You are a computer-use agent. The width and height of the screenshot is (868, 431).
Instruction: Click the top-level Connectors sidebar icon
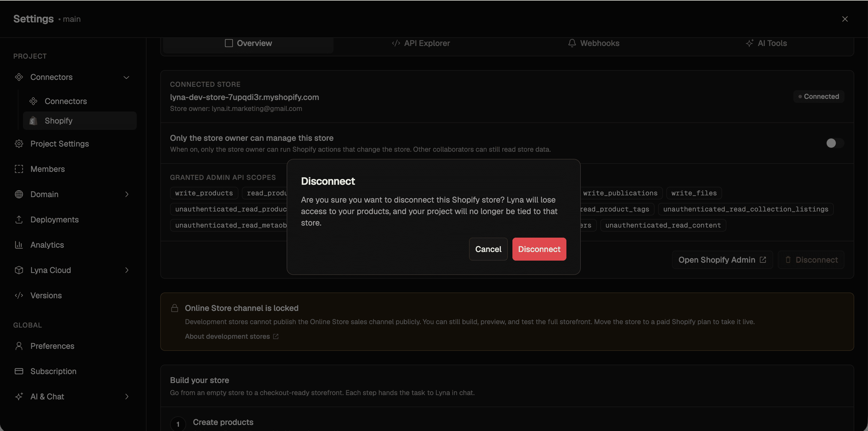[19, 77]
